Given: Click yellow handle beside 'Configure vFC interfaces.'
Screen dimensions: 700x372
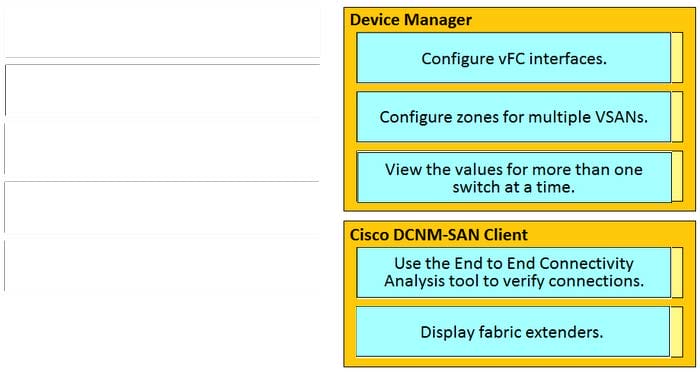Looking at the screenshot, I should coord(677,58).
